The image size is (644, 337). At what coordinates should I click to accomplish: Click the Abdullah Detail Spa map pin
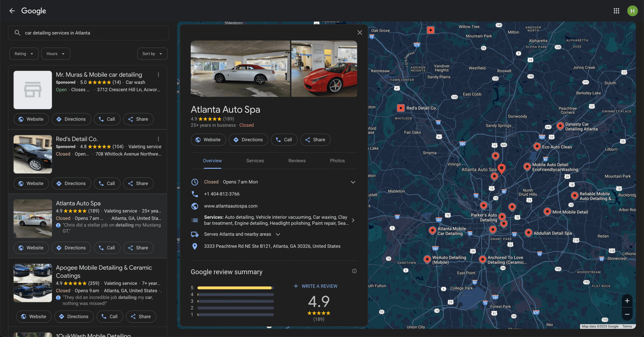click(528, 232)
